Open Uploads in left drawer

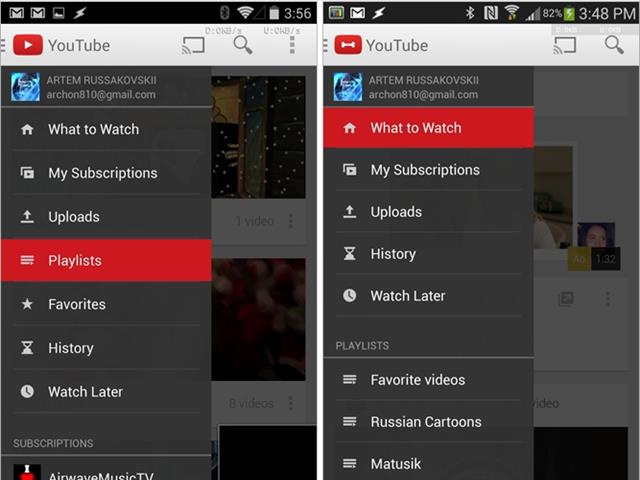106,216
